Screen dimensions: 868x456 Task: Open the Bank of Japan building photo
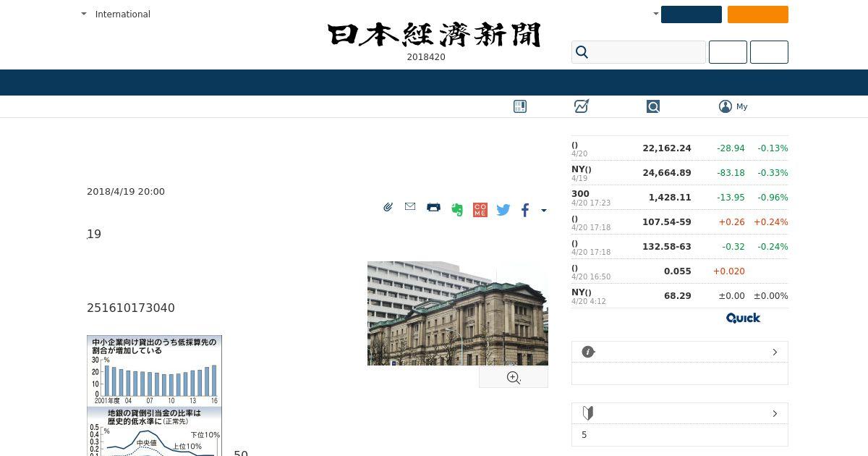point(458,313)
